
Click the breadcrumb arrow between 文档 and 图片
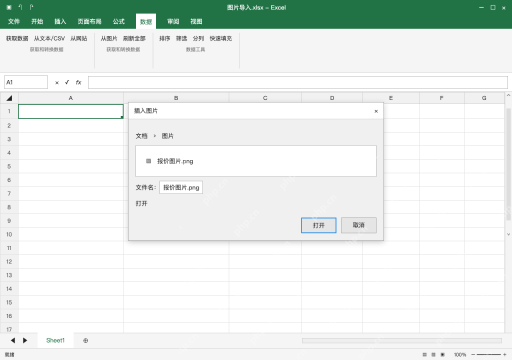pyautogui.click(x=155, y=136)
